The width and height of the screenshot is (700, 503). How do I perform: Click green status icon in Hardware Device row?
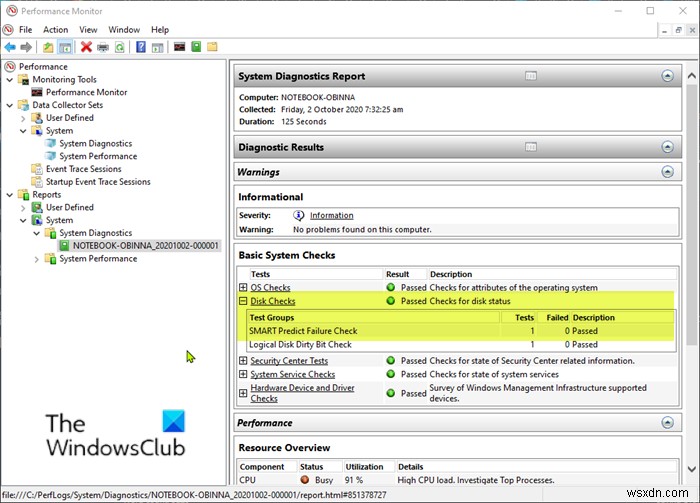pos(391,393)
